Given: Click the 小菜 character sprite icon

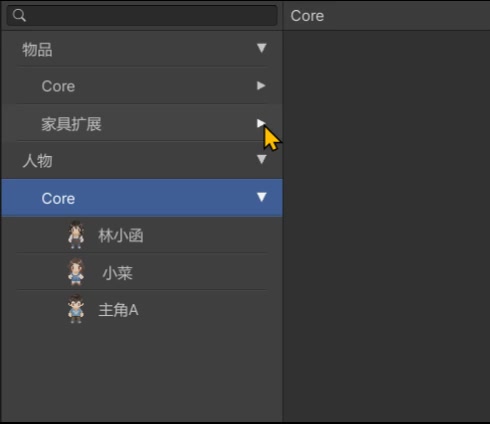Looking at the screenshot, I should [x=76, y=272].
